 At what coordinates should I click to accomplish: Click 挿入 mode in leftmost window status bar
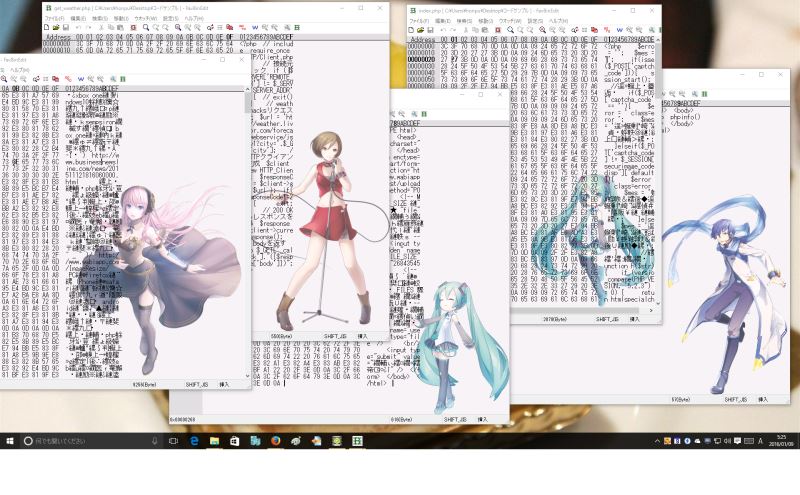[x=224, y=384]
